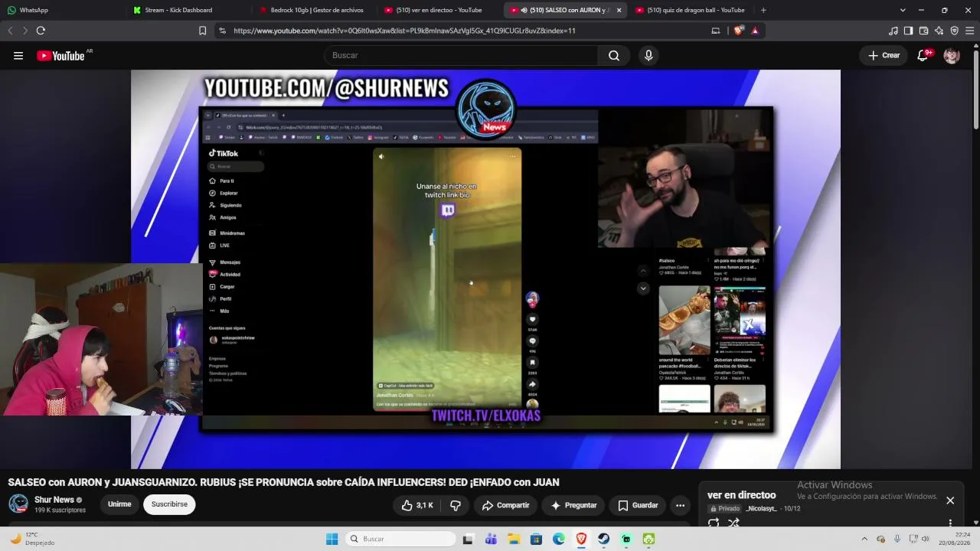Open YouTube notifications bell
Image resolution: width=980 pixels, height=551 pixels.
tap(923, 56)
